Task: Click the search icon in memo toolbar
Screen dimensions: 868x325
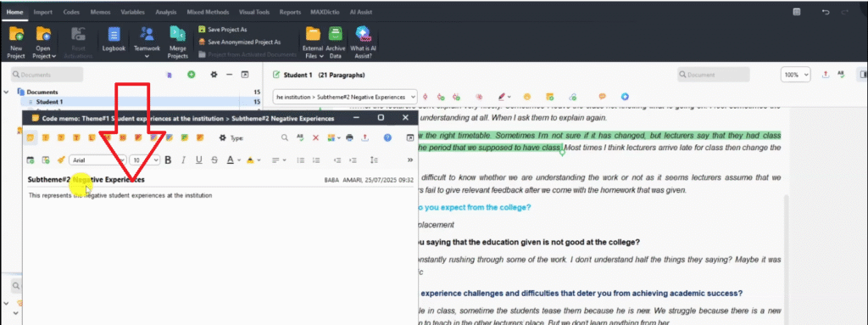Action: 285,138
